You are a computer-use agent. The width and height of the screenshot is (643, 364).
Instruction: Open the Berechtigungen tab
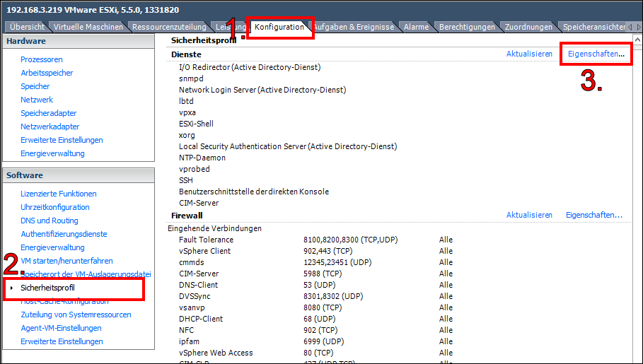pos(467,28)
